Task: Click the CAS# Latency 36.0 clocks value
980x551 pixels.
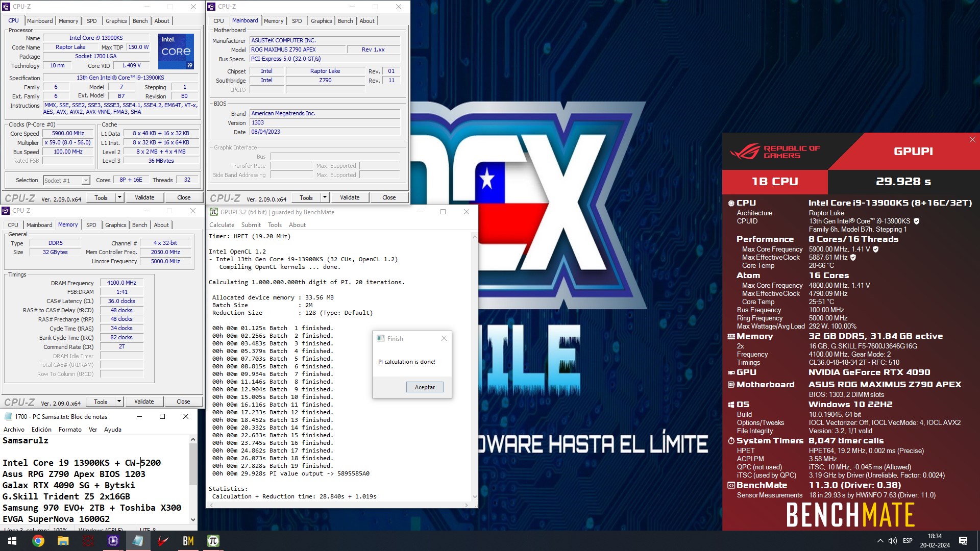Action: pos(121,302)
